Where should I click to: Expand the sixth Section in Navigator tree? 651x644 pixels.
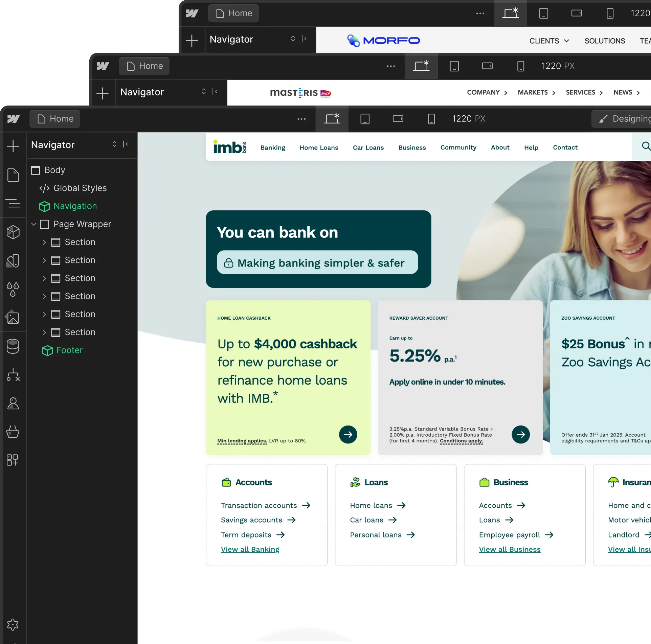point(44,332)
